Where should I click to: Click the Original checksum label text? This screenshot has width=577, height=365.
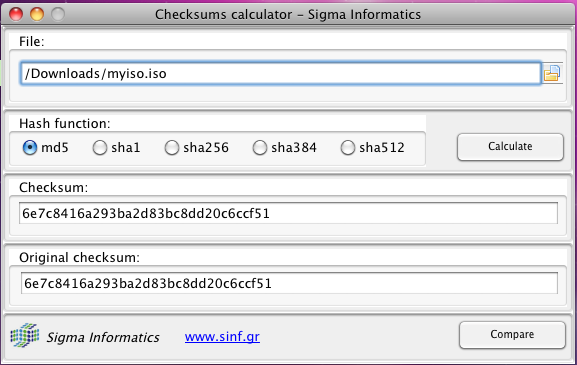click(79, 258)
